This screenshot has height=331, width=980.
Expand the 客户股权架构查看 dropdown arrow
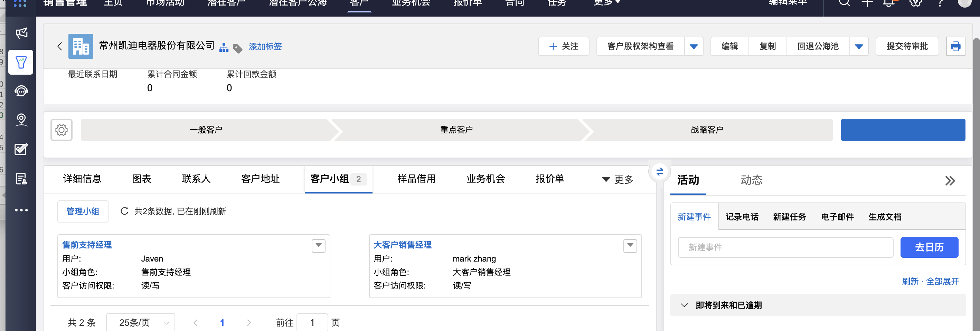click(693, 46)
